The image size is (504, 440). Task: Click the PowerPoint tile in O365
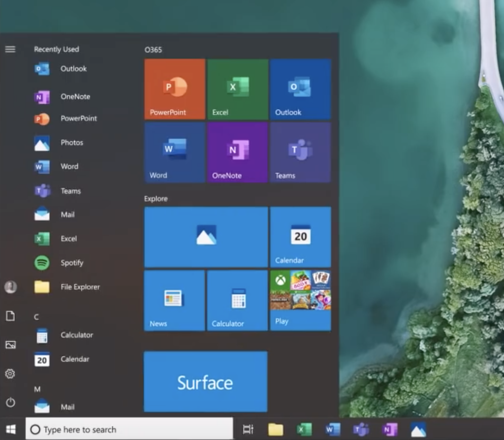(x=175, y=89)
